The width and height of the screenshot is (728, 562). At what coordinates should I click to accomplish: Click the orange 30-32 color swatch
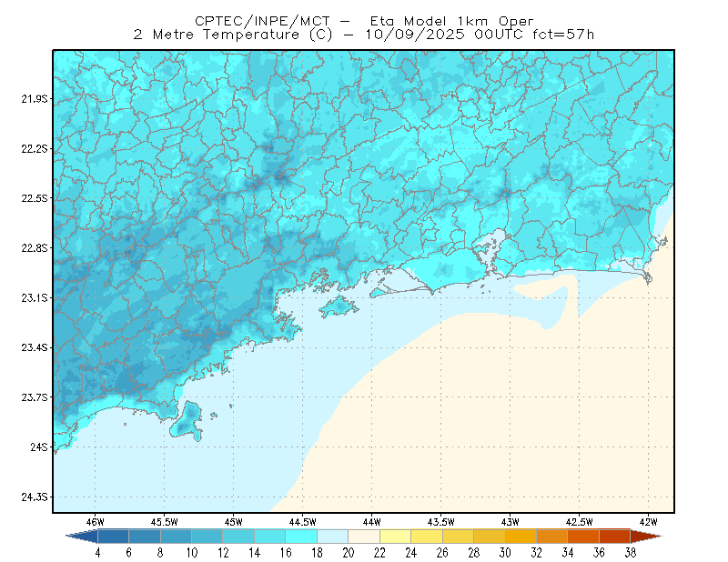521,536
